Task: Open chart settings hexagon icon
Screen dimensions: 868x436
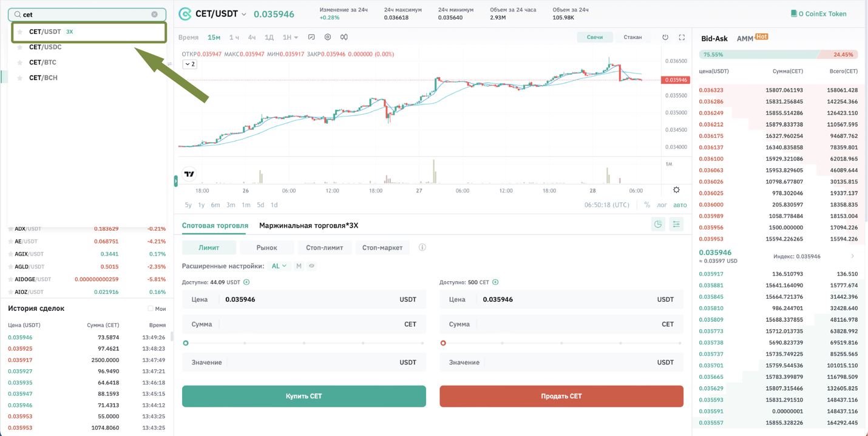Action: (328, 37)
